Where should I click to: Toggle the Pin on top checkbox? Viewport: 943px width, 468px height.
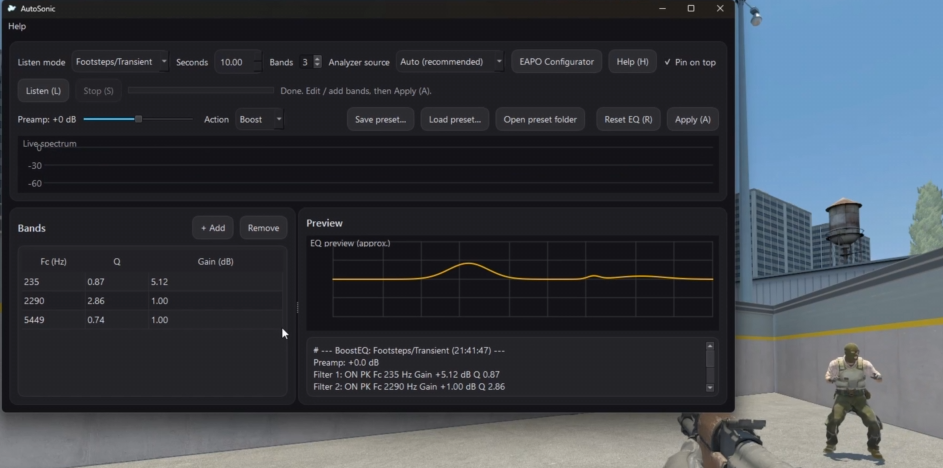690,62
